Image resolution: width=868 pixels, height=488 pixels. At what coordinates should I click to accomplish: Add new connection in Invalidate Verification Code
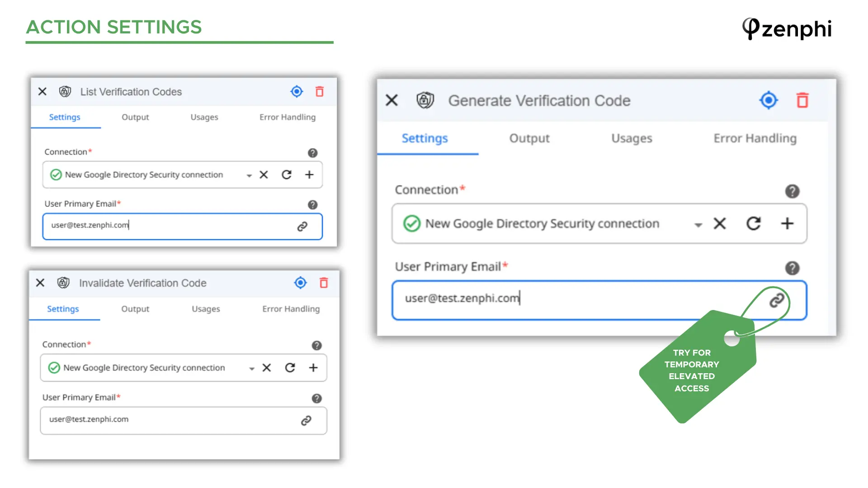coord(313,368)
